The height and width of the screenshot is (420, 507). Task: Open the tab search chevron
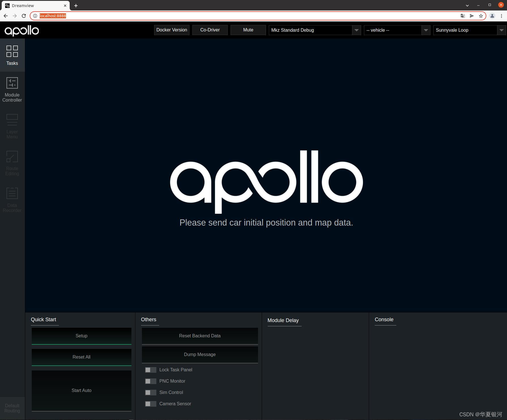point(467,5)
